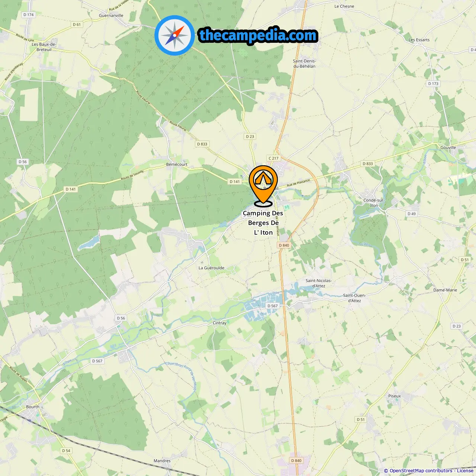Click the Bémécourt village label
Viewport: 476px width, 476px height.
point(177,164)
